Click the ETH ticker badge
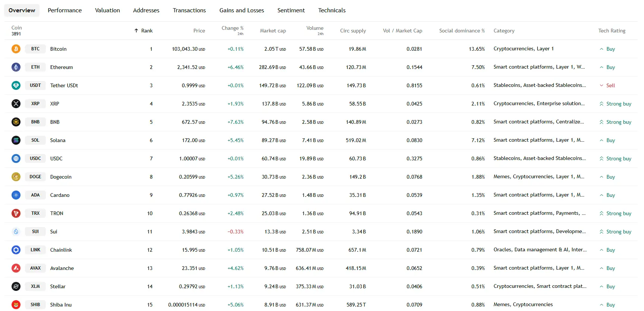 (x=35, y=67)
